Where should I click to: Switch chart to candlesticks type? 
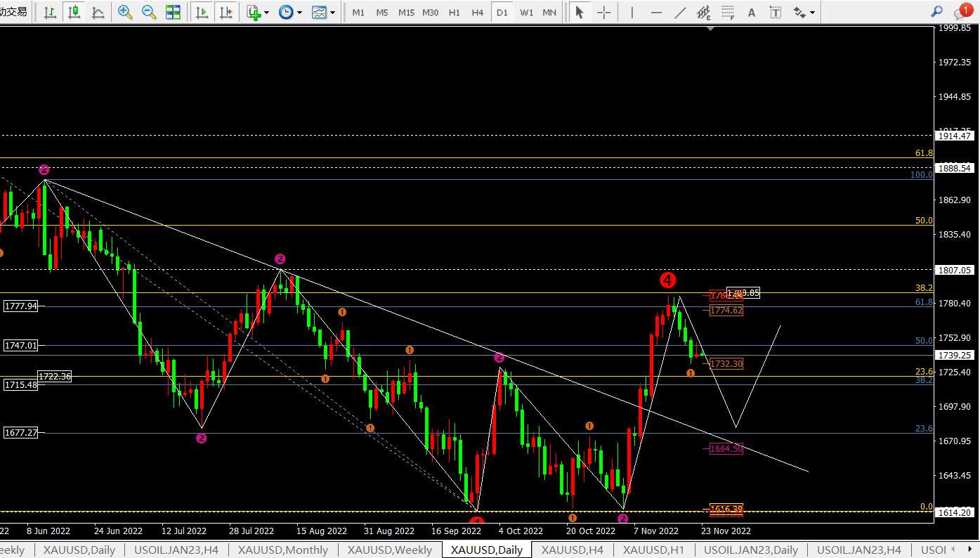(74, 12)
